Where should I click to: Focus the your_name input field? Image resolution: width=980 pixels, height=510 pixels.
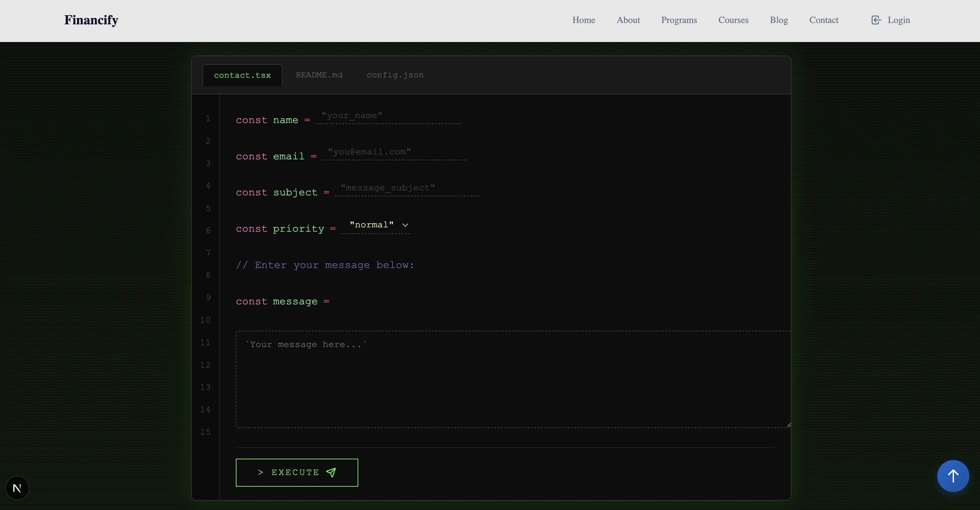(x=388, y=116)
